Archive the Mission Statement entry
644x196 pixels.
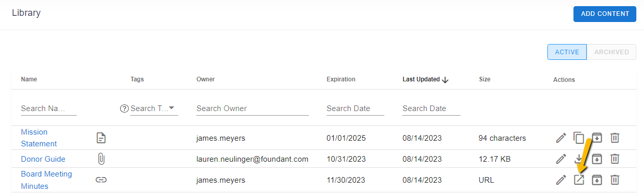pos(596,138)
